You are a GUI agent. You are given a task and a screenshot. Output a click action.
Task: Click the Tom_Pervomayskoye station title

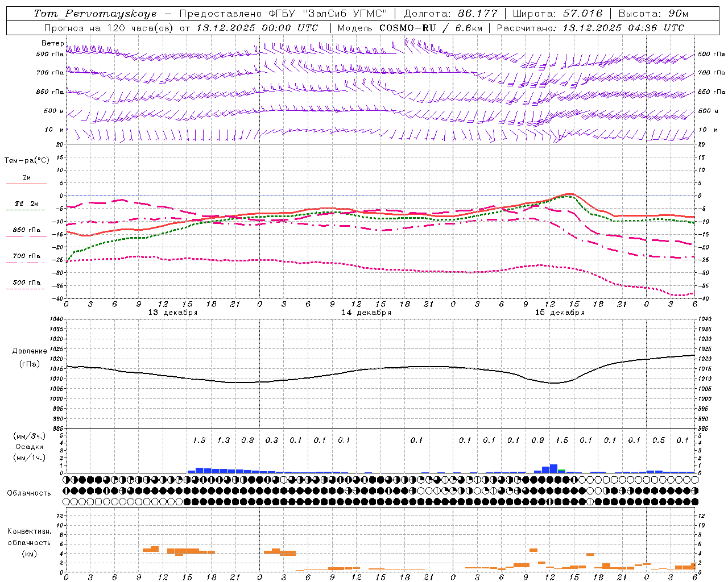click(x=96, y=14)
